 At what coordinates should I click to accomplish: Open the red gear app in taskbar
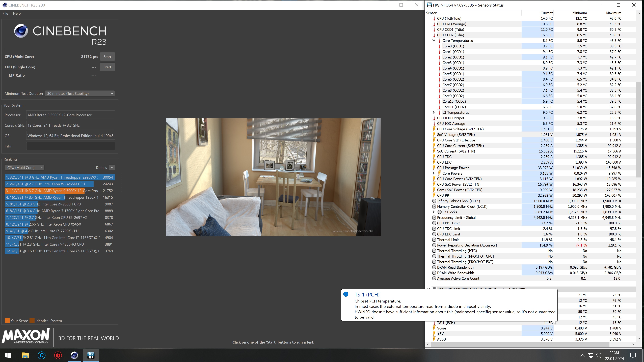tap(58, 355)
